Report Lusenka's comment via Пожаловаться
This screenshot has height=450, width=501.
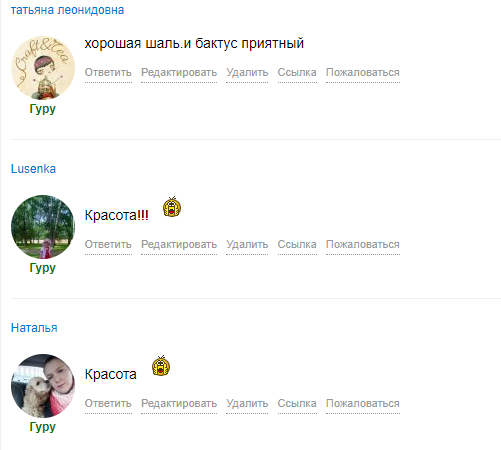pyautogui.click(x=363, y=244)
